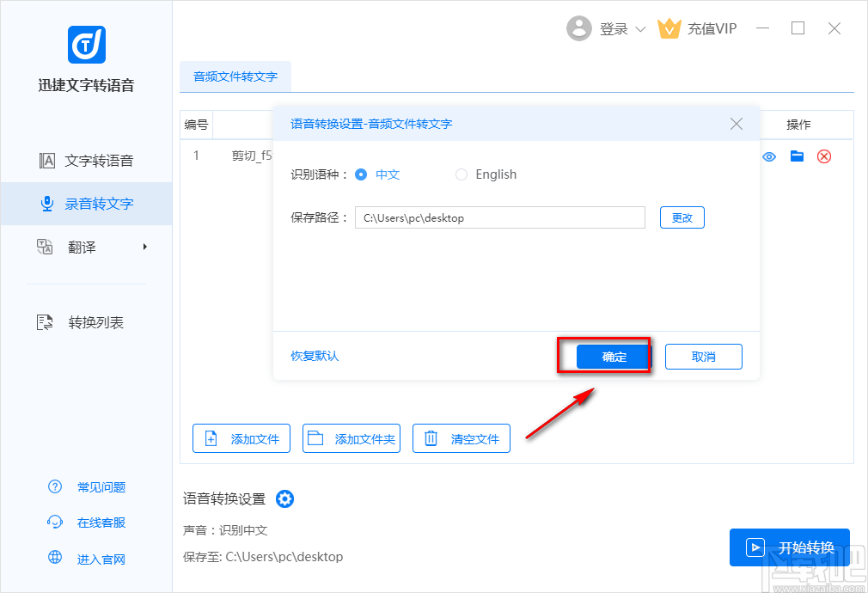Click the save path input field
Viewport: 868px width, 593px height.
(498, 217)
